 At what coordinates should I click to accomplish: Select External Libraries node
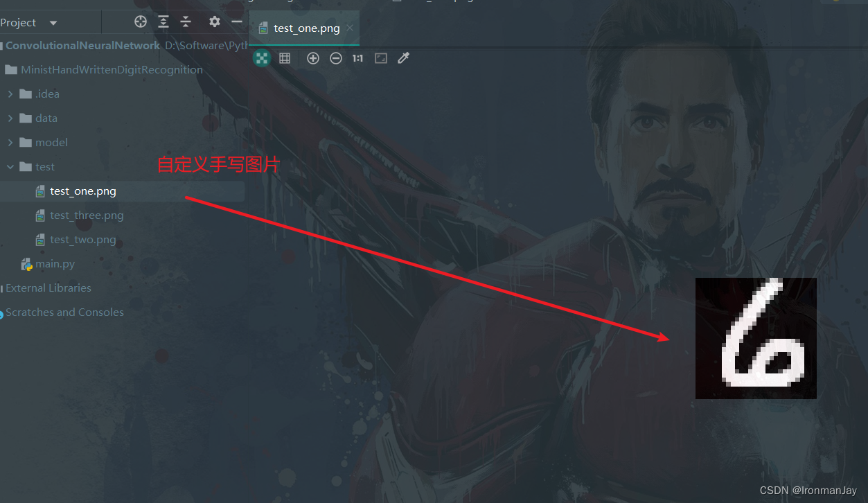(x=48, y=288)
